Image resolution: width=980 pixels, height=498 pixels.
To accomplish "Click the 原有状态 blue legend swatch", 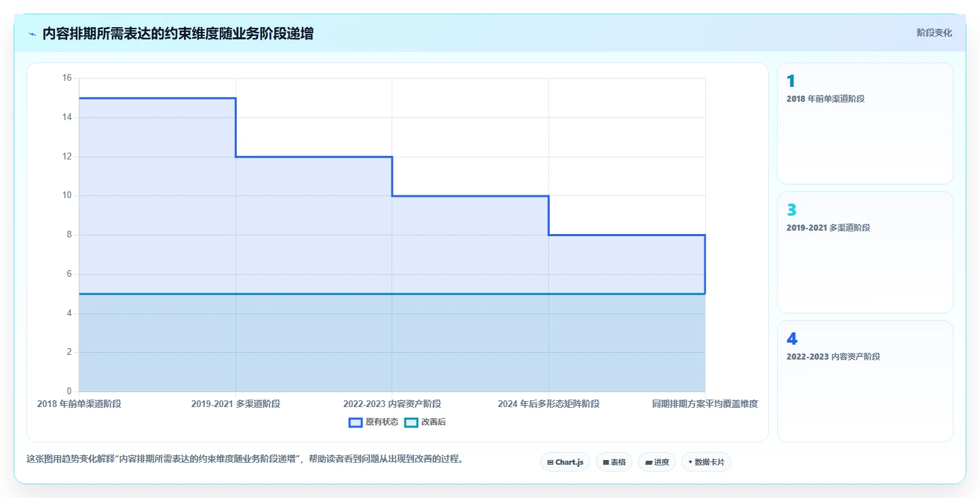I will 356,422.
